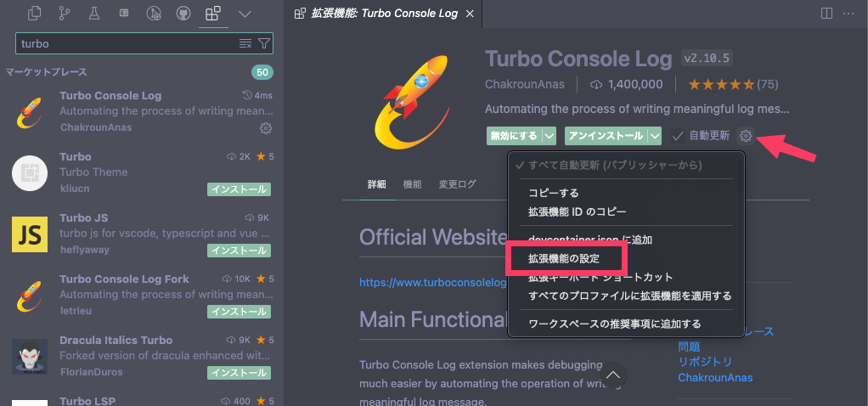
Task: Open the extension filter funnel icon
Action: (264, 43)
